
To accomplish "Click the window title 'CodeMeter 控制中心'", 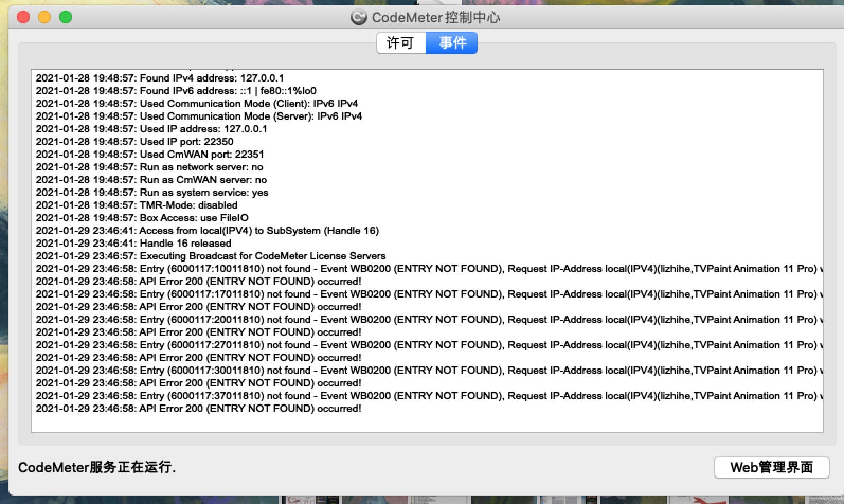I will click(x=436, y=17).
